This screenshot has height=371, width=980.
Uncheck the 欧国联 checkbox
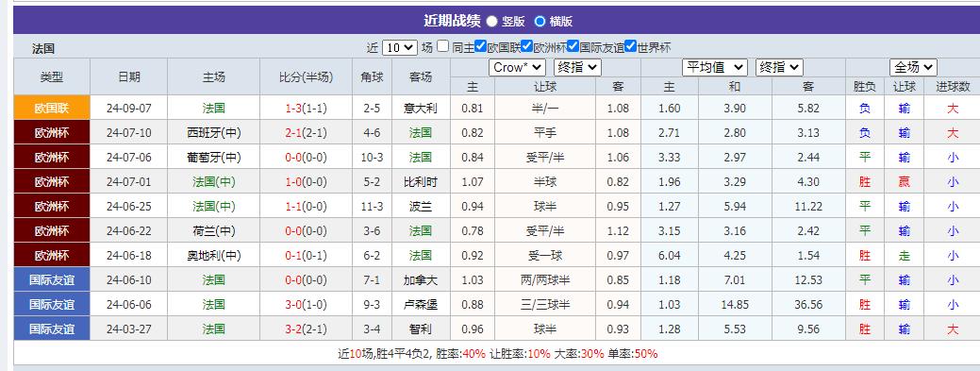[481, 46]
